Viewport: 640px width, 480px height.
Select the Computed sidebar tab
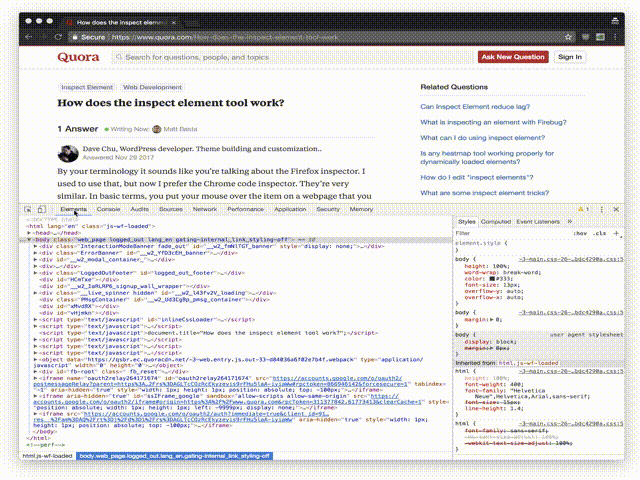pos(496,222)
